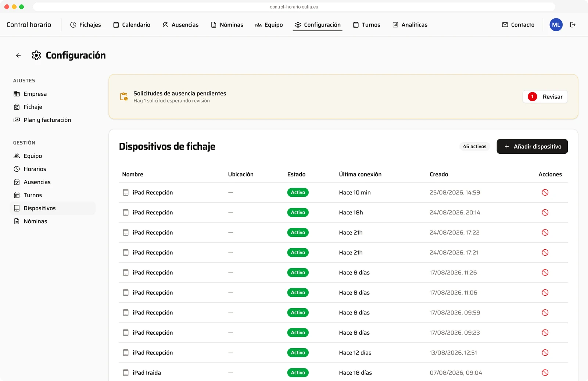Go to the Nóminas tab in top navigation
The width and height of the screenshot is (588, 381).
[x=227, y=25]
